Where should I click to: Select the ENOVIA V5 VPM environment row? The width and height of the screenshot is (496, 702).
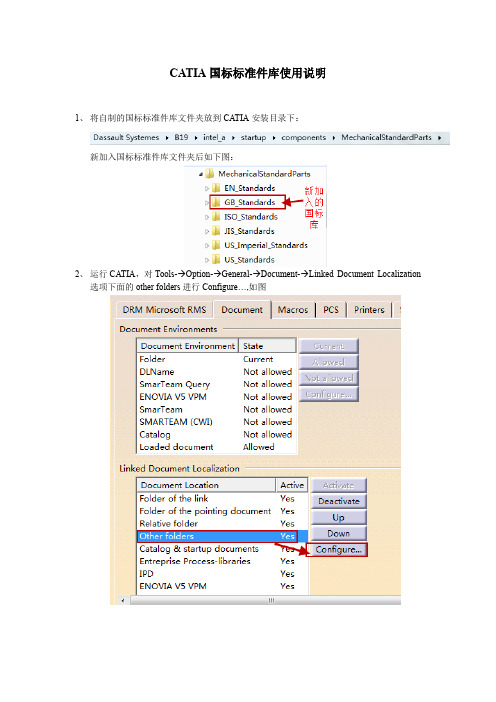pyautogui.click(x=216, y=397)
